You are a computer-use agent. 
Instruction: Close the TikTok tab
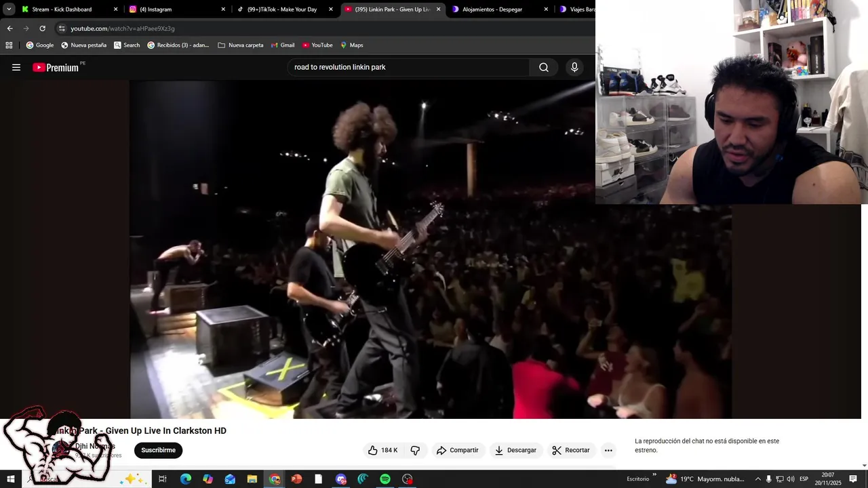[331, 9]
